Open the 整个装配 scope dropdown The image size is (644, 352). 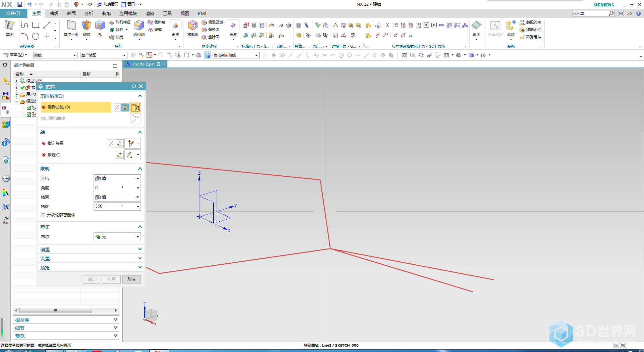click(x=104, y=55)
